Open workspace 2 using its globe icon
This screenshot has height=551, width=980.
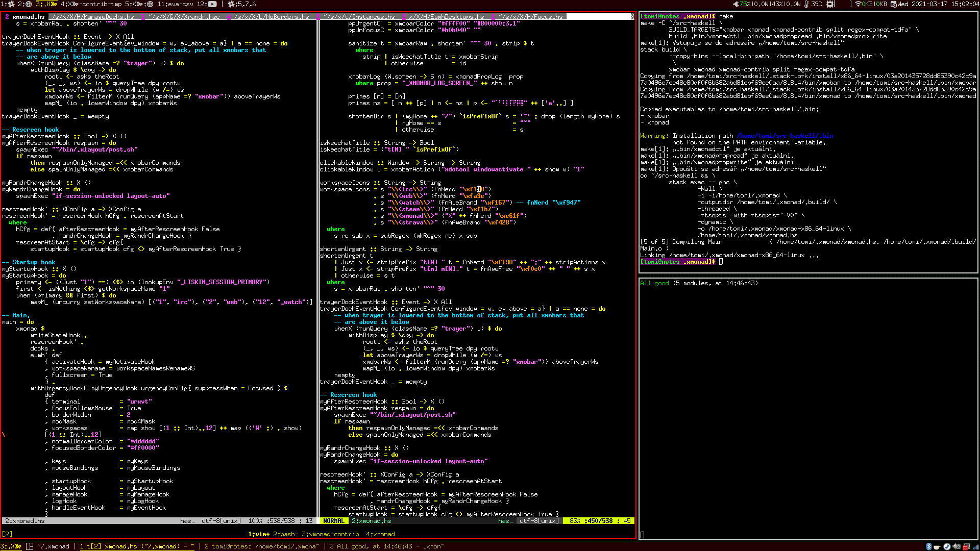click(28, 4)
